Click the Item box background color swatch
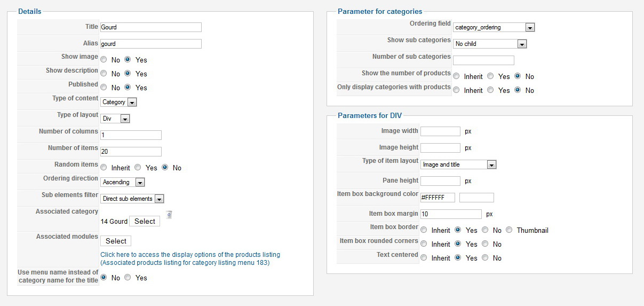Viewport: 644px width, 306px height. click(x=476, y=198)
